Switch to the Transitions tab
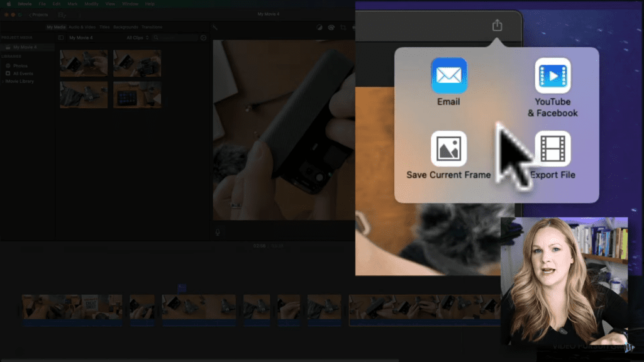Viewport: 644px width, 362px height. (x=152, y=27)
